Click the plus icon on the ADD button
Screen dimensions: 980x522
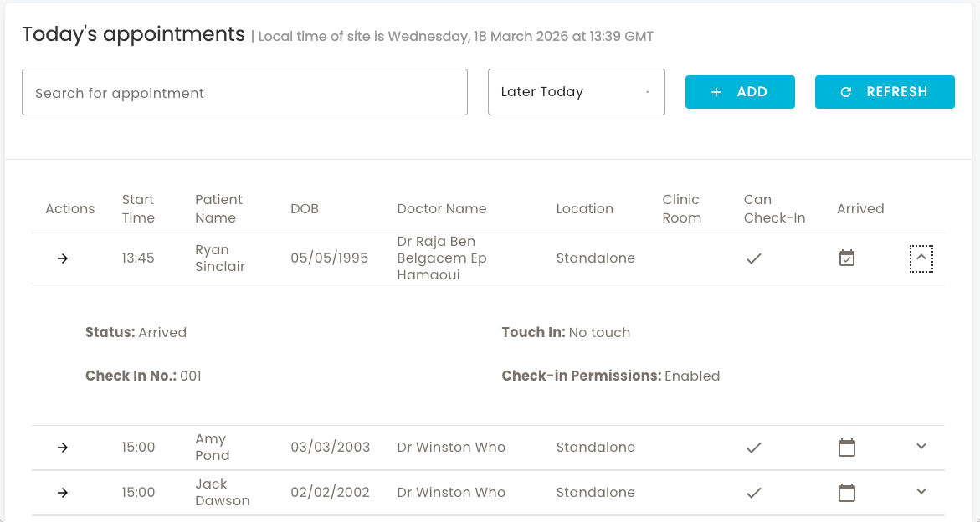click(716, 91)
